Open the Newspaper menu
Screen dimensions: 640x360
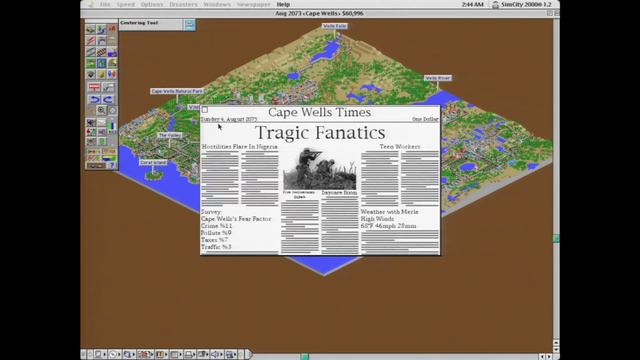coord(253,4)
